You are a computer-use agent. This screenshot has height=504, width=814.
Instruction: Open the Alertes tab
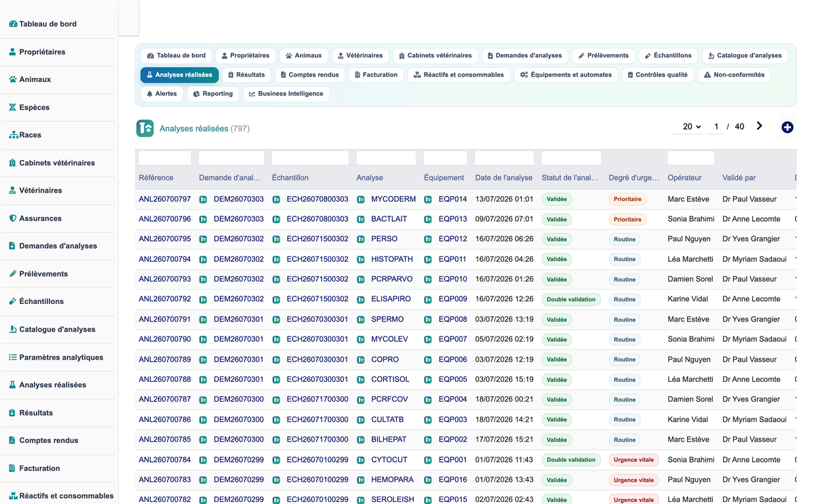(x=161, y=94)
